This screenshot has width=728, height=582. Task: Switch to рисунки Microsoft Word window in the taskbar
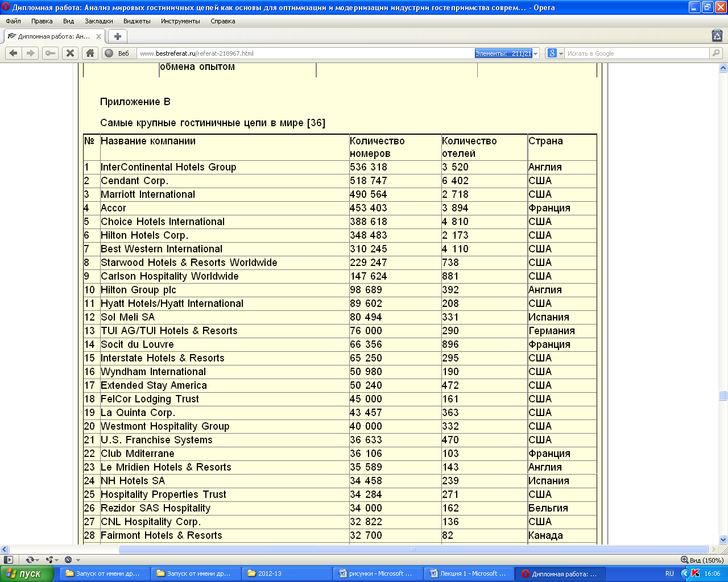coord(378,573)
